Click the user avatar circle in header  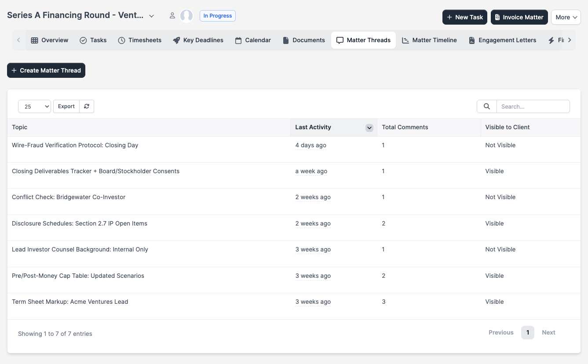coord(186,16)
